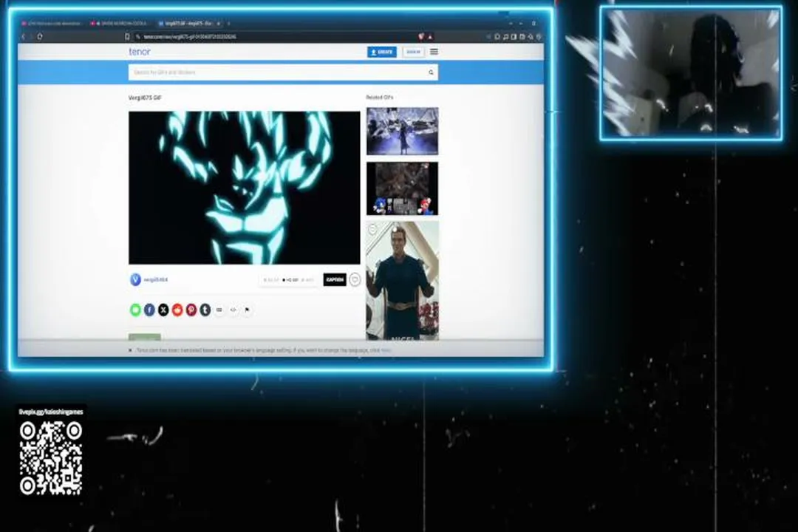
Task: Report GIF with the flag icon
Action: pos(248,310)
